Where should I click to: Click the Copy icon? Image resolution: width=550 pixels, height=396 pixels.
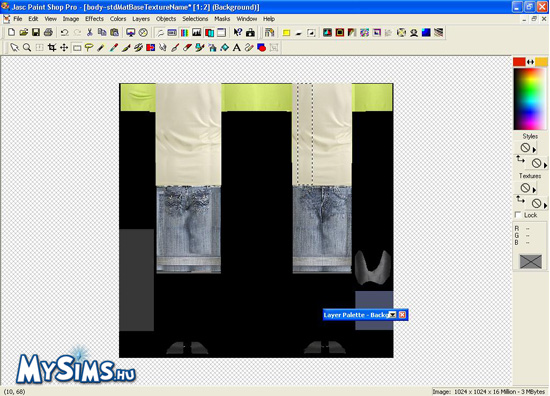(102, 33)
